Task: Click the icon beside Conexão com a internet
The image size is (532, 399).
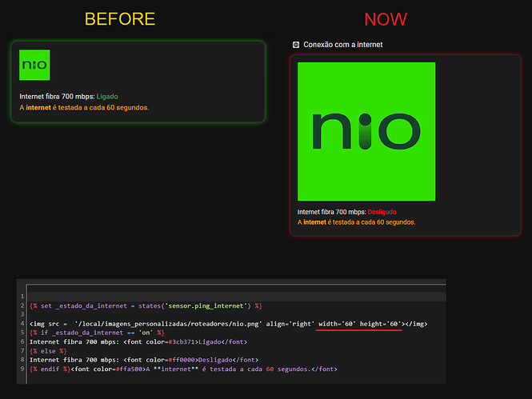Action: (x=296, y=45)
